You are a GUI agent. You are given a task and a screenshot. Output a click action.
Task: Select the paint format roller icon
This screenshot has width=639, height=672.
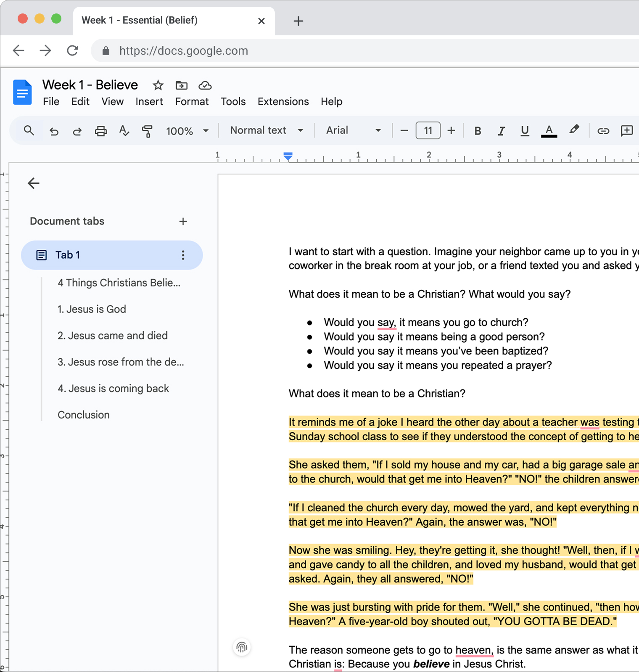point(147,131)
